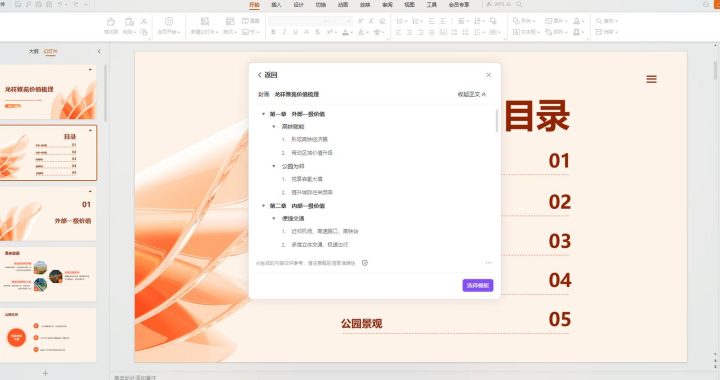Click the Arrange (排列) icon
Screen dimensions: 720x380
point(548,32)
